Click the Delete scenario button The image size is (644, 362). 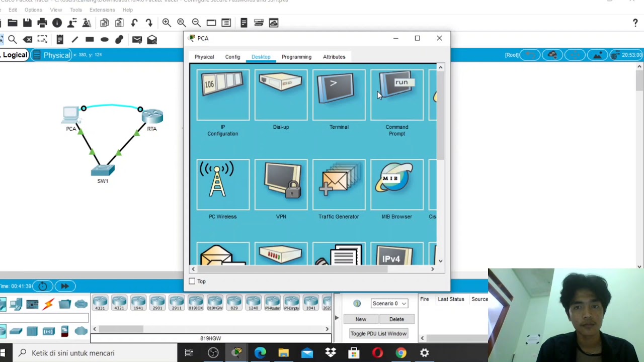click(x=396, y=319)
